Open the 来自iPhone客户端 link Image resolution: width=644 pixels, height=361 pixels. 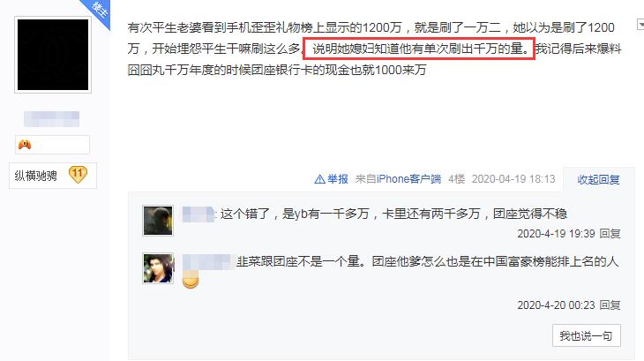[398, 179]
